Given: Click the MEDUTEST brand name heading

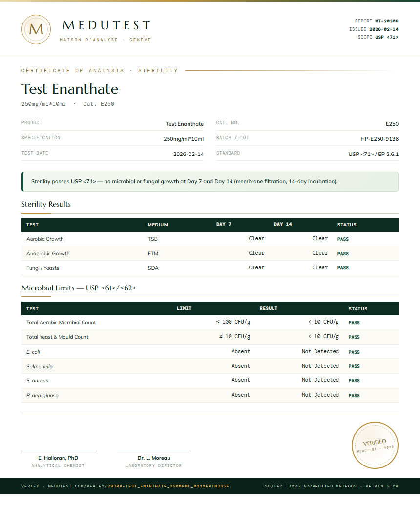Looking at the screenshot, I should (106, 25).
